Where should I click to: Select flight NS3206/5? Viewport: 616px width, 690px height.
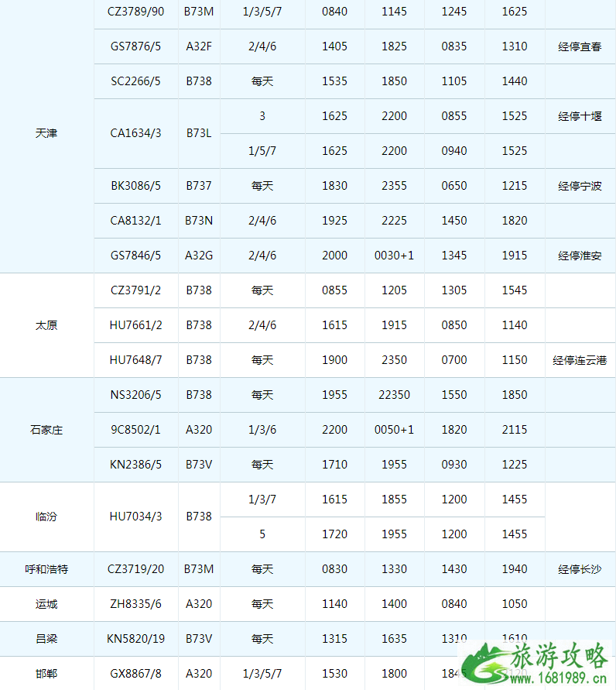click(x=135, y=395)
